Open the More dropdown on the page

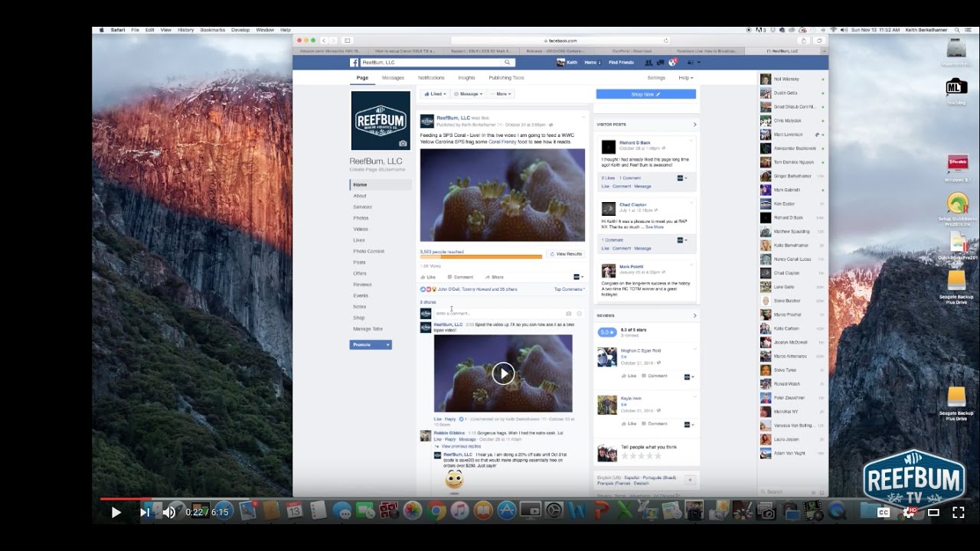(x=501, y=93)
